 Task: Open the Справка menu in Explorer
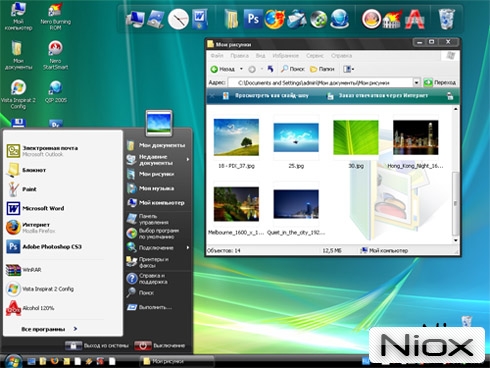click(x=341, y=56)
